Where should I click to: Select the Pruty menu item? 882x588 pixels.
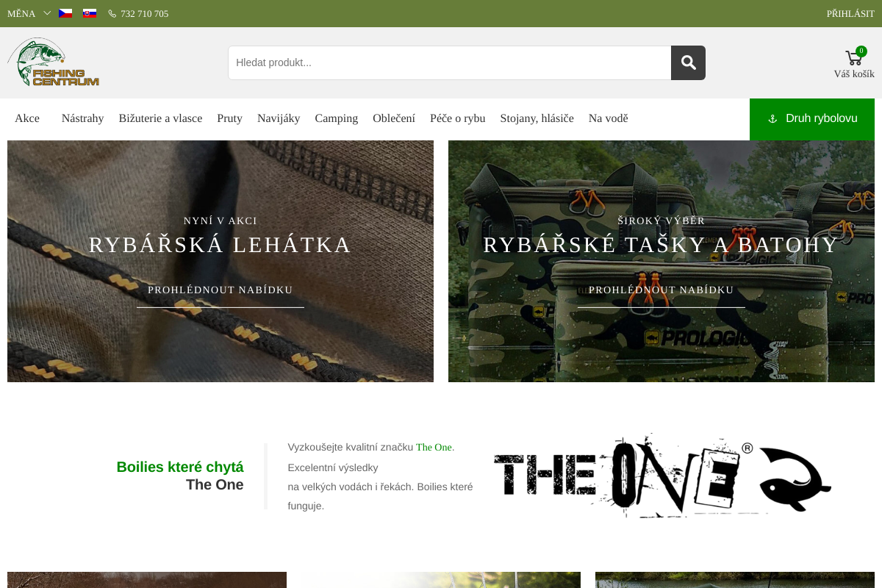pyautogui.click(x=229, y=118)
